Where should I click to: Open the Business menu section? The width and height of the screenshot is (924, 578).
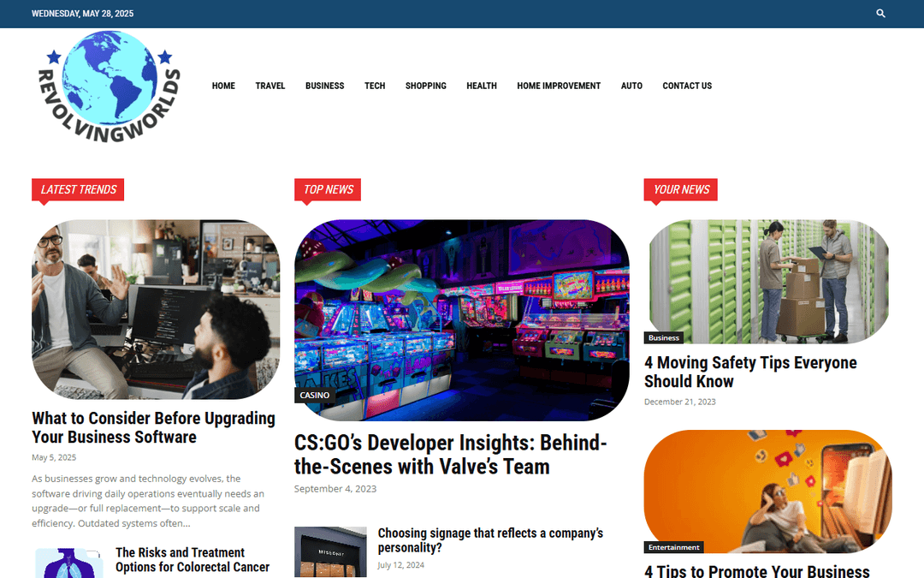325,86
